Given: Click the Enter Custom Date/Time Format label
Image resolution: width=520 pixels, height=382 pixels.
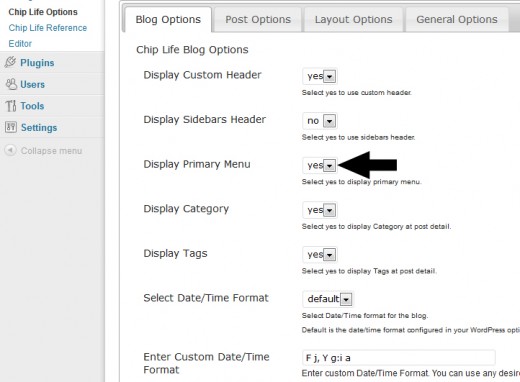Looking at the screenshot, I should pos(206,363).
